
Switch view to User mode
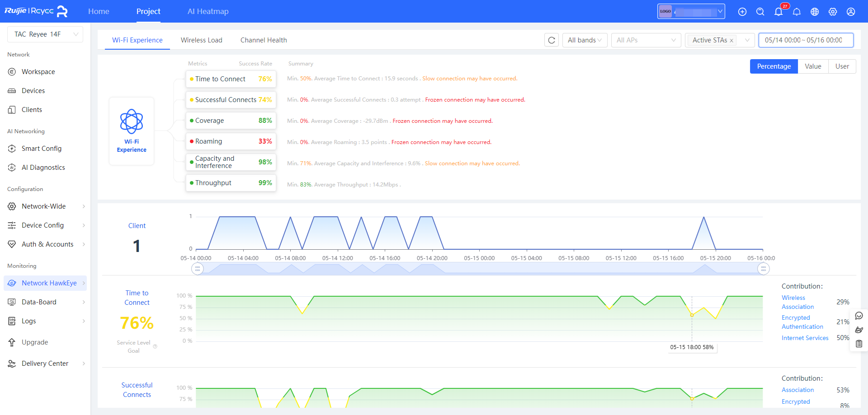pos(842,66)
